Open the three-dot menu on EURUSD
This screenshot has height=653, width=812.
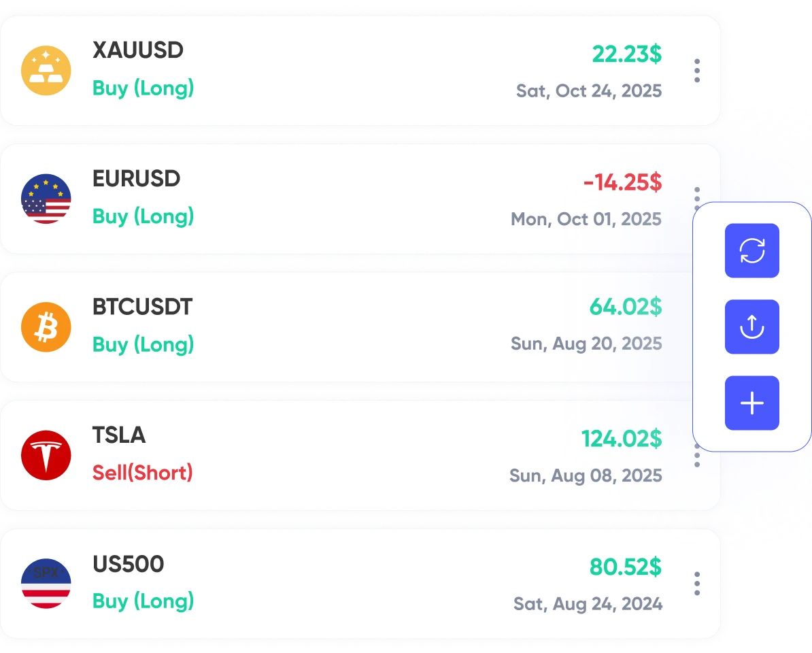(x=696, y=198)
